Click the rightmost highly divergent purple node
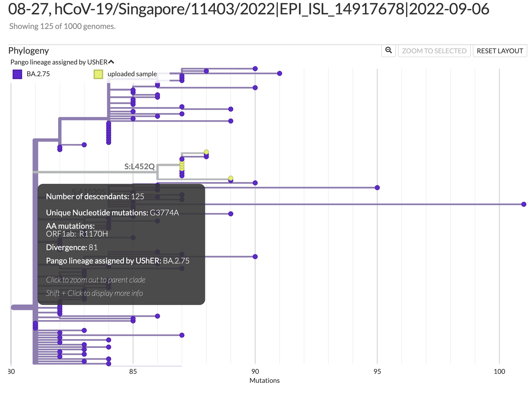 click(x=524, y=204)
